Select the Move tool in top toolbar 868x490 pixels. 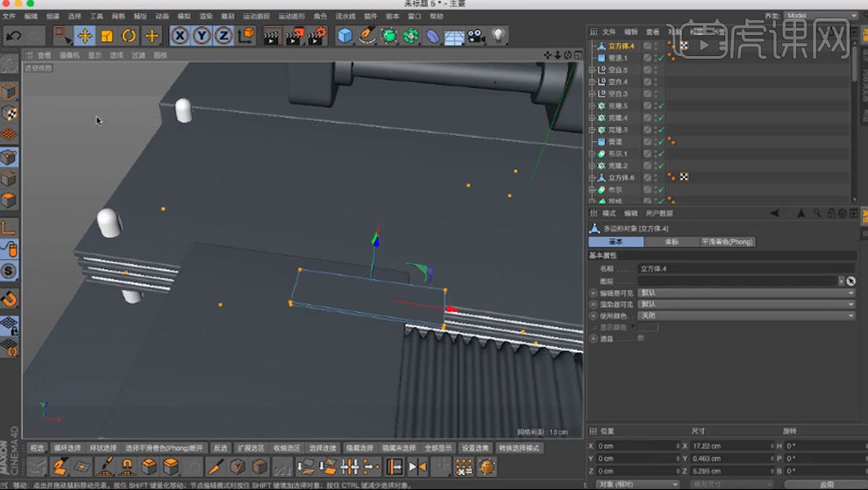(x=85, y=36)
